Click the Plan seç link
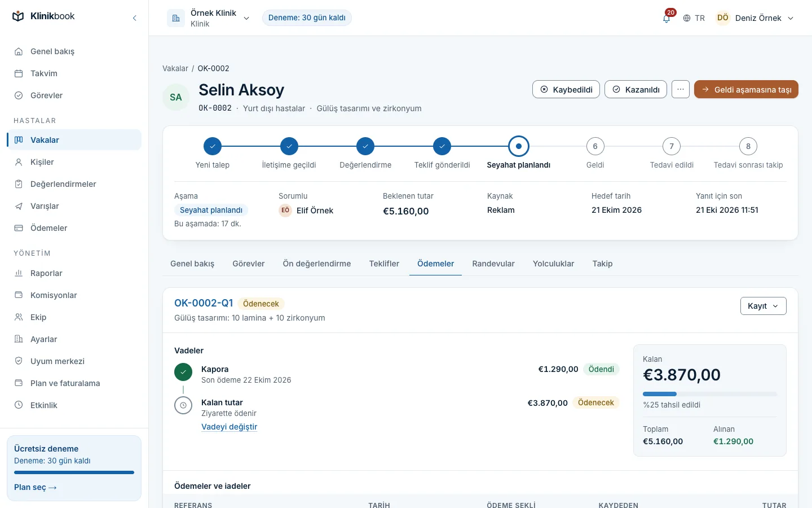This screenshot has width=812, height=508. pyautogui.click(x=36, y=487)
